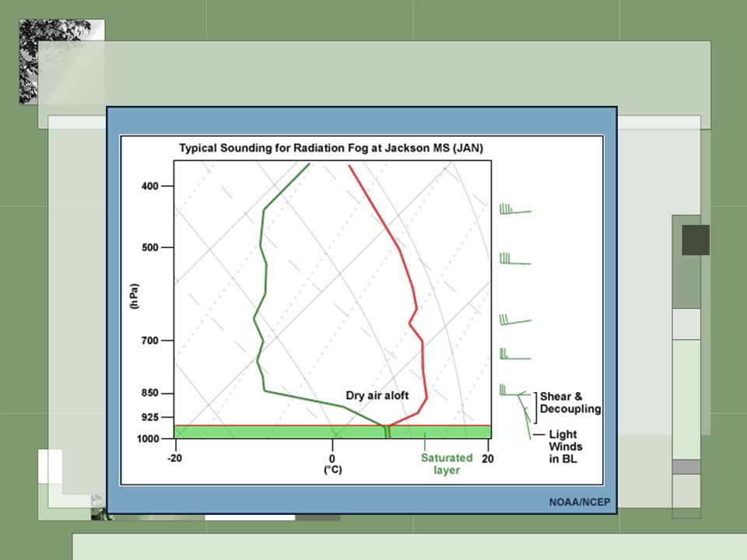Click the wind barb near 500 hPa

(515, 258)
